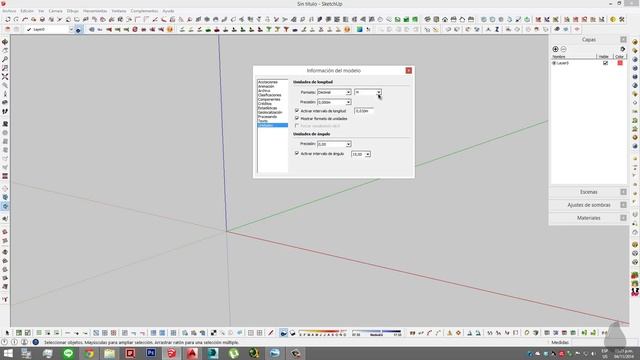640x360 pixels.
Task: Open the Herramientas menu
Action: [95, 11]
